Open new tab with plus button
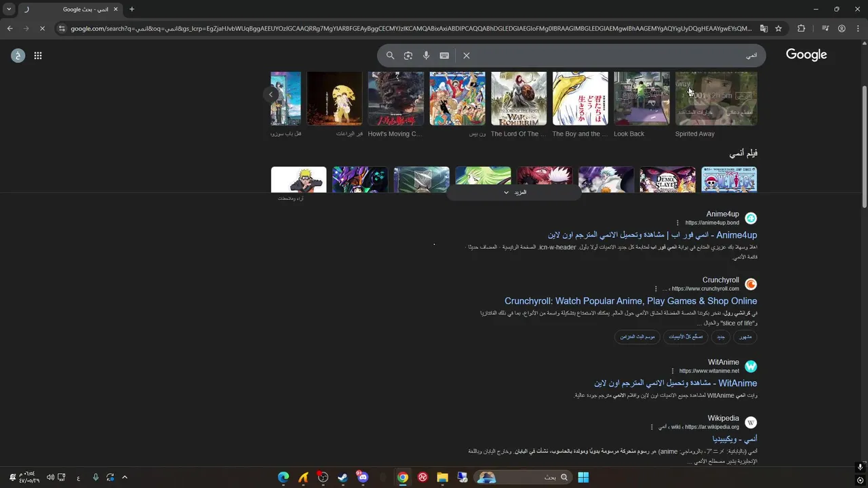868x488 pixels. (132, 9)
